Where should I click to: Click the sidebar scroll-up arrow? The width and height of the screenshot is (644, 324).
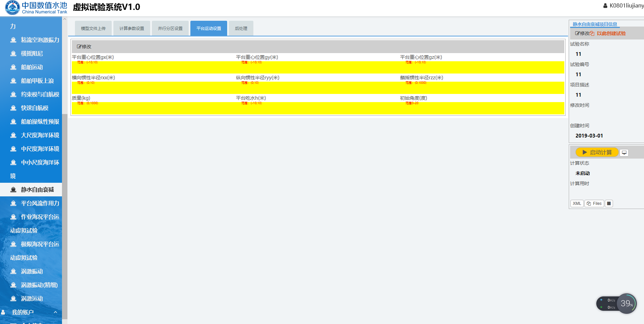(65, 19)
